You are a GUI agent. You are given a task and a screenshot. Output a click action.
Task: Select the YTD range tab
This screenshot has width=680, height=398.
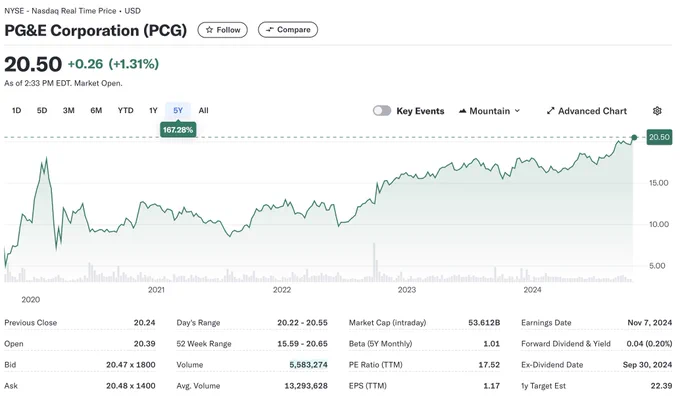pos(126,111)
